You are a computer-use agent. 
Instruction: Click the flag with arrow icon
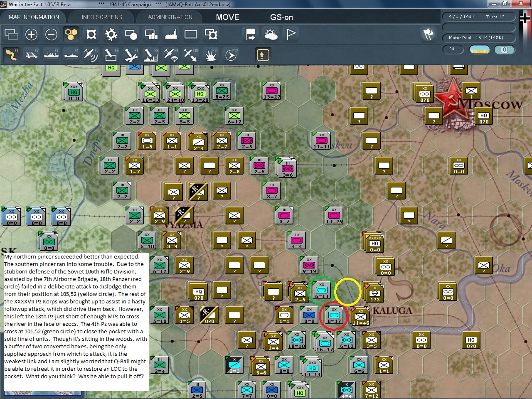click(251, 34)
